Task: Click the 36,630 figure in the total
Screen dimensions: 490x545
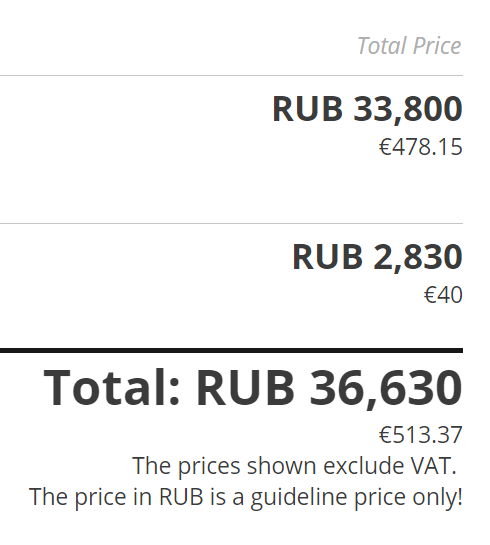Action: tap(386, 388)
